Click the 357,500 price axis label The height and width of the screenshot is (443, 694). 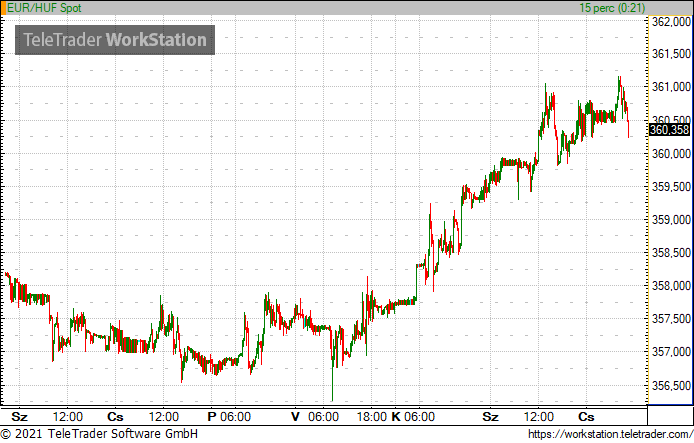pos(671,319)
